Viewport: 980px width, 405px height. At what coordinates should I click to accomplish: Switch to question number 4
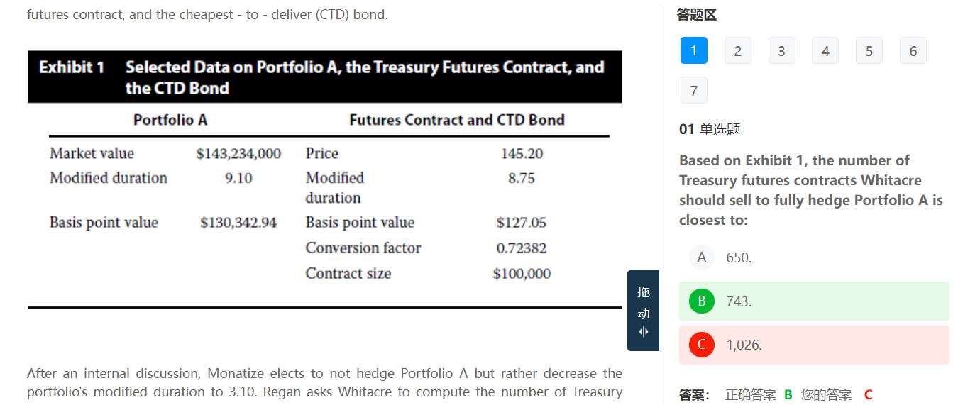click(825, 51)
